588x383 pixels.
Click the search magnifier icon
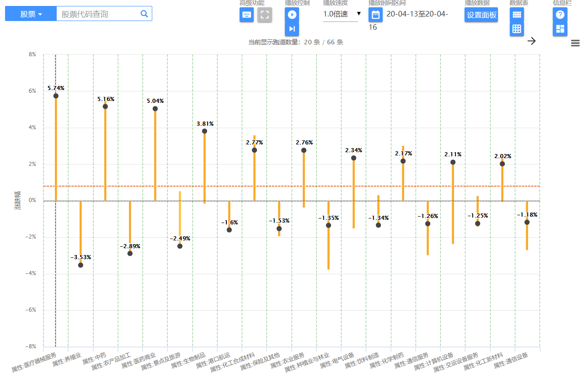(x=144, y=14)
